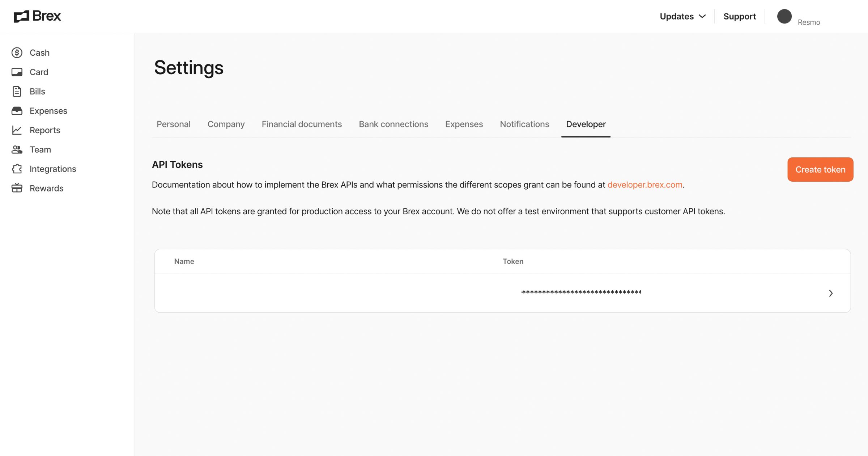Switch to the Personal tab
The image size is (868, 456).
click(x=174, y=124)
